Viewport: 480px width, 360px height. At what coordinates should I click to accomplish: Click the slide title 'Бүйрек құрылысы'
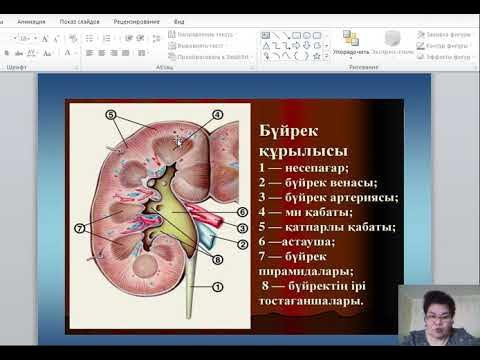coord(303,141)
